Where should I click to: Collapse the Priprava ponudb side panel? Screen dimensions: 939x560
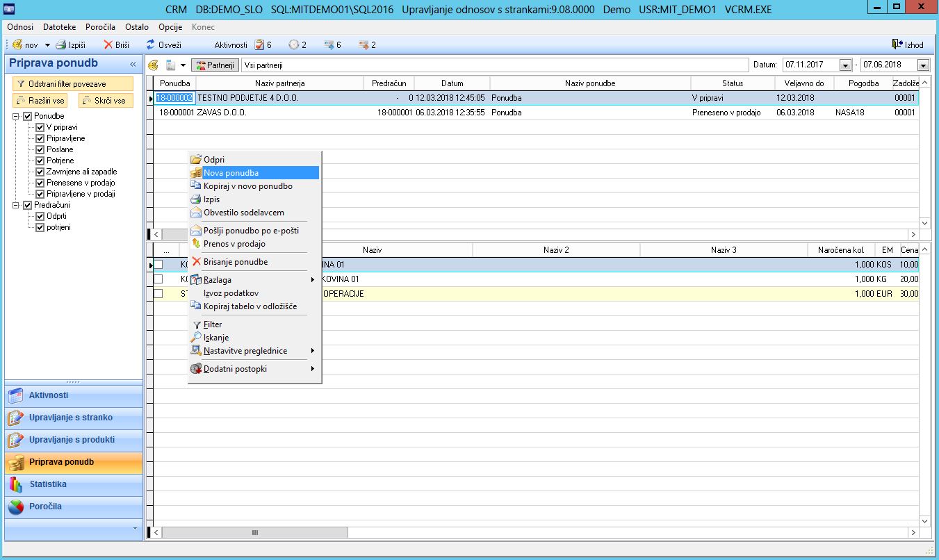pyautogui.click(x=133, y=64)
